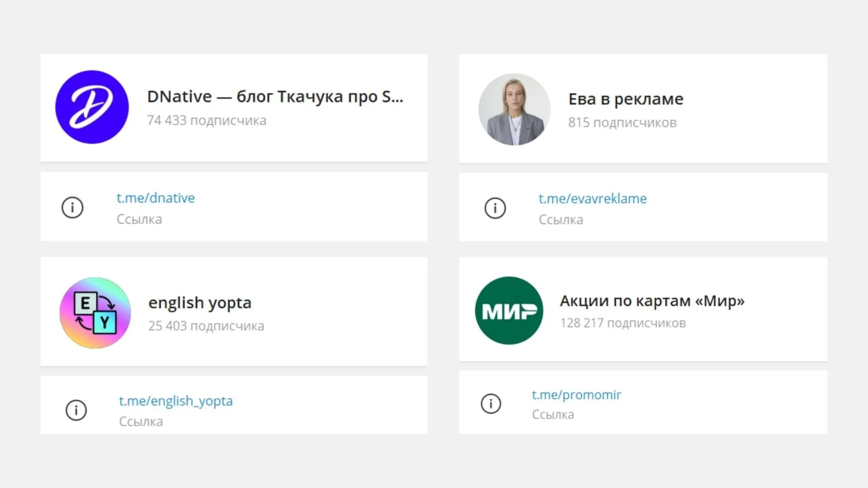Click the english yopta rainbow EY avatar
Viewport: 868px width, 488px height.
[95, 313]
